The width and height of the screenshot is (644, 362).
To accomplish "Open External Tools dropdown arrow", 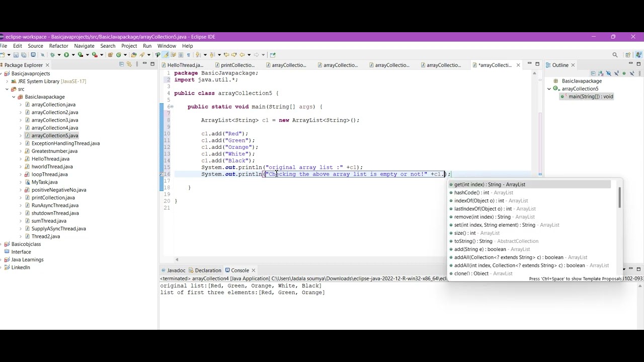I will tap(101, 55).
